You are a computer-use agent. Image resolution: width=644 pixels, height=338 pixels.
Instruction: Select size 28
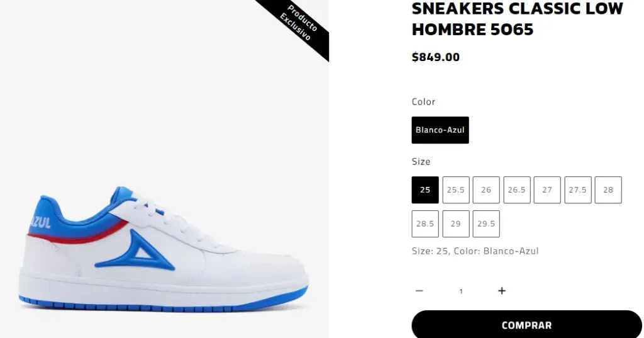tap(608, 190)
